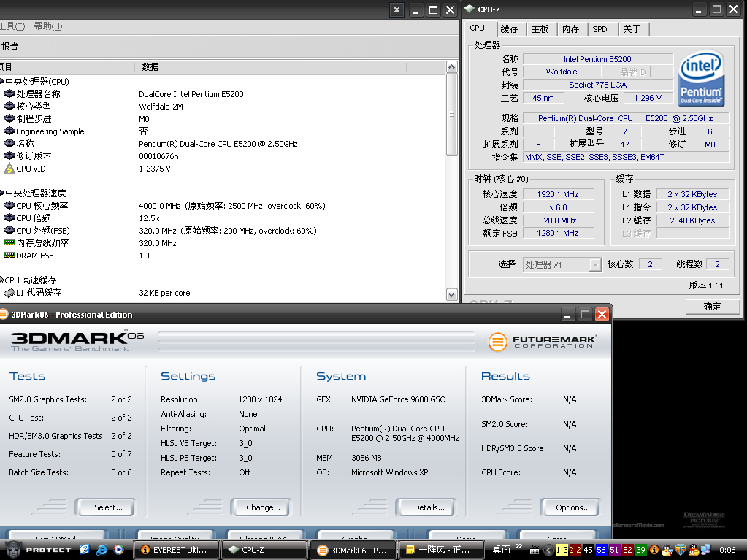The height and width of the screenshot is (560, 747).
Task: Click the 报告 button in EVEREST toolbar
Action: (9, 46)
